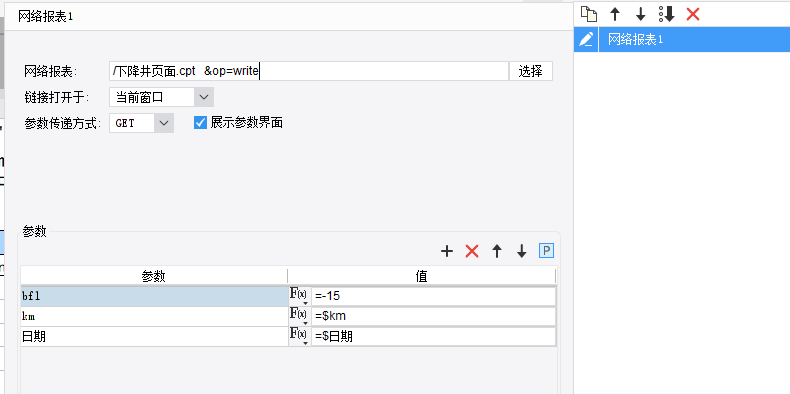The height and width of the screenshot is (394, 790).
Task: Delete hyperlink using top-right red X
Action: pos(693,14)
